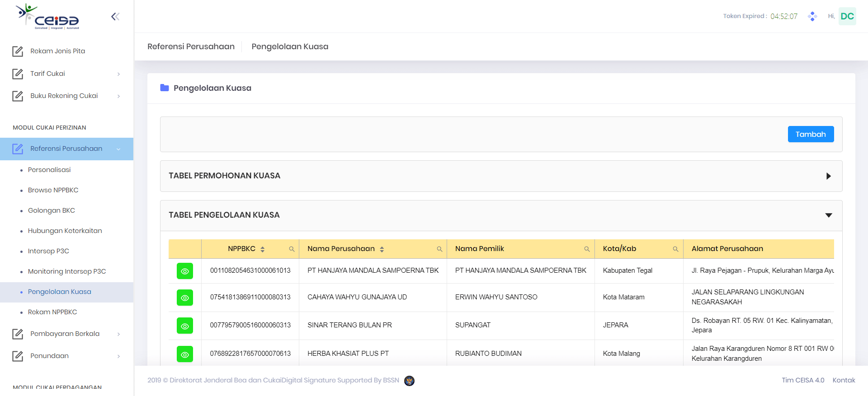Expand the Tarif Cukai submenu arrow
The width and height of the screenshot is (868, 396).
pos(118,74)
